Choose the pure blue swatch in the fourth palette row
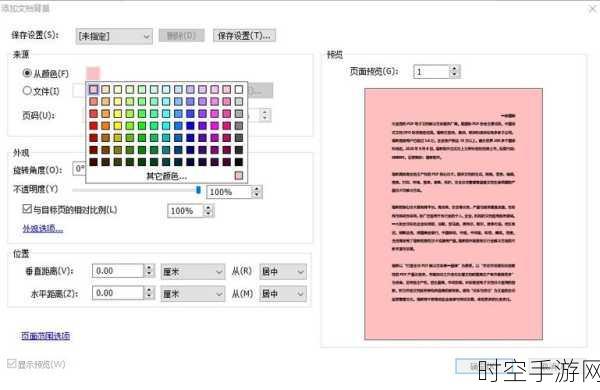Screen dimensions: 600x390 (190, 126)
